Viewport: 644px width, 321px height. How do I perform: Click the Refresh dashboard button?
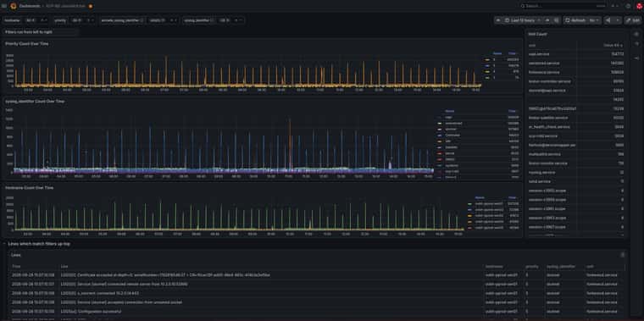(575, 20)
